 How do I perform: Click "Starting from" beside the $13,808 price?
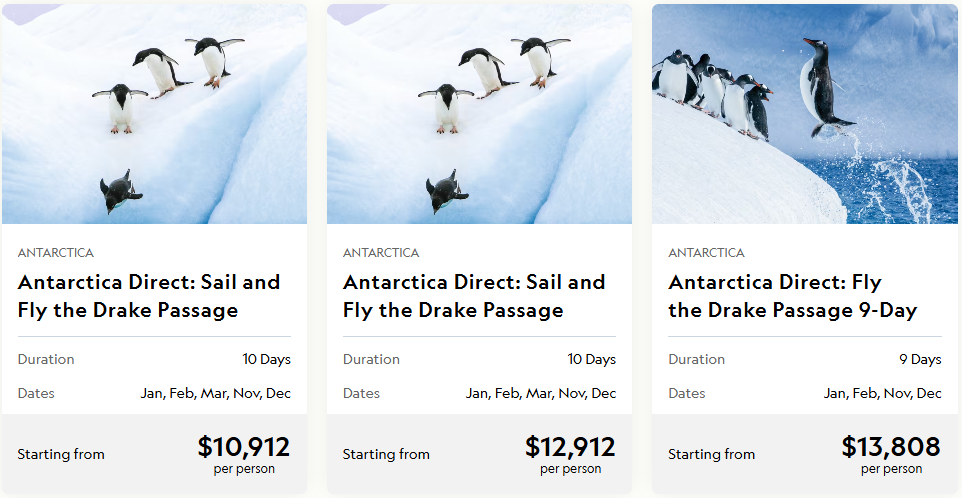[711, 454]
